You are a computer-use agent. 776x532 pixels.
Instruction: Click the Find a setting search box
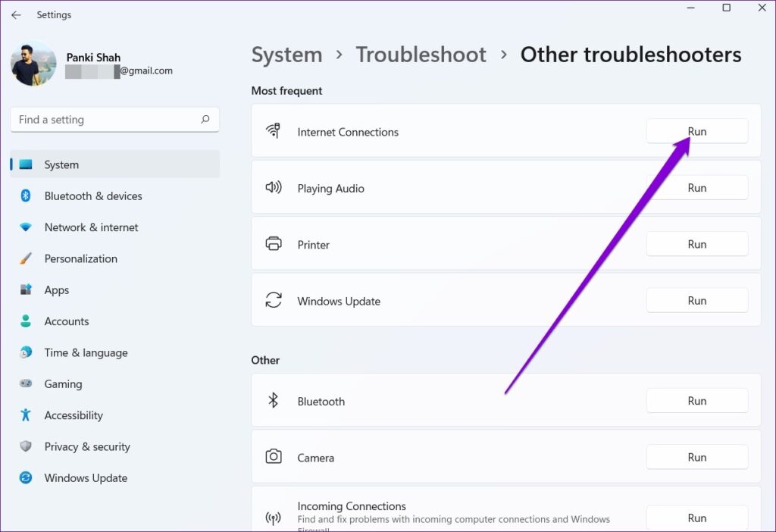pyautogui.click(x=114, y=119)
